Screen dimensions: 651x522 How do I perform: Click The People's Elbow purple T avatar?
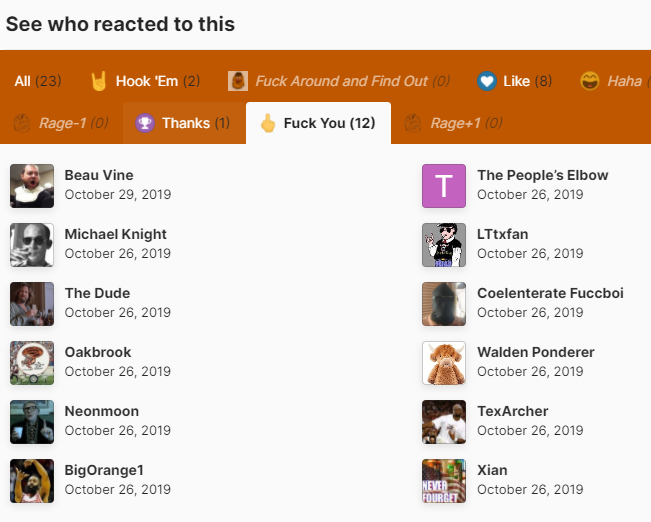point(444,186)
